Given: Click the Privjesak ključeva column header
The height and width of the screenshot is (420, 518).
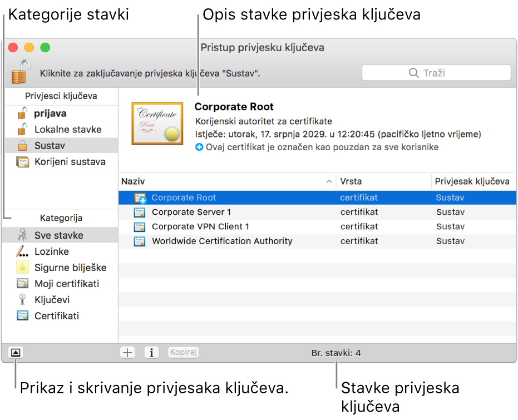Looking at the screenshot, I should click(x=472, y=181).
